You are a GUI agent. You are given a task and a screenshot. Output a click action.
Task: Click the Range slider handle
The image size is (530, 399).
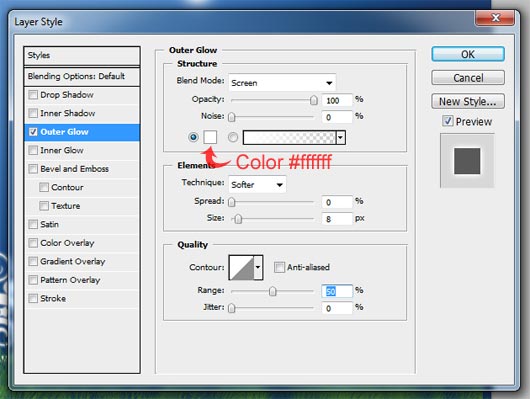(273, 291)
